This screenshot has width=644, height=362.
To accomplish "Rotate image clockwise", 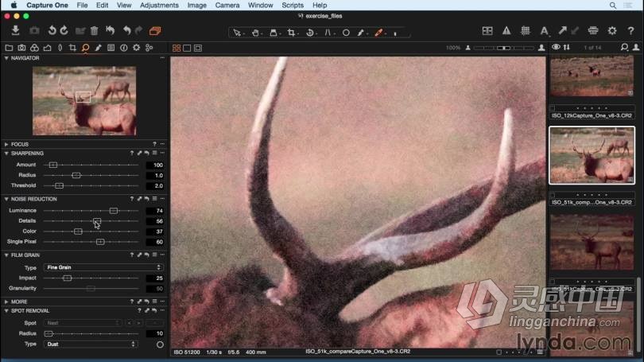I will pyautogui.click(x=64, y=30).
